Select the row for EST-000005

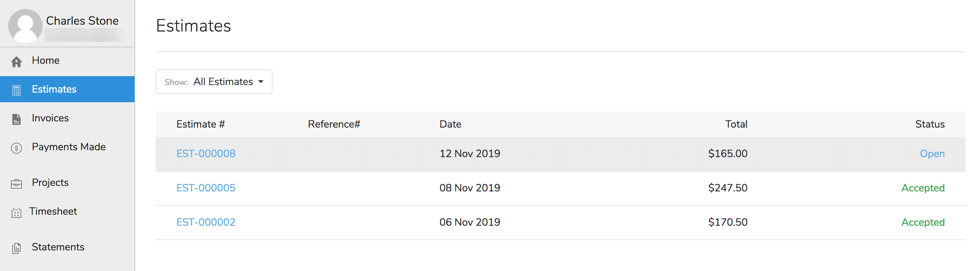(x=206, y=188)
